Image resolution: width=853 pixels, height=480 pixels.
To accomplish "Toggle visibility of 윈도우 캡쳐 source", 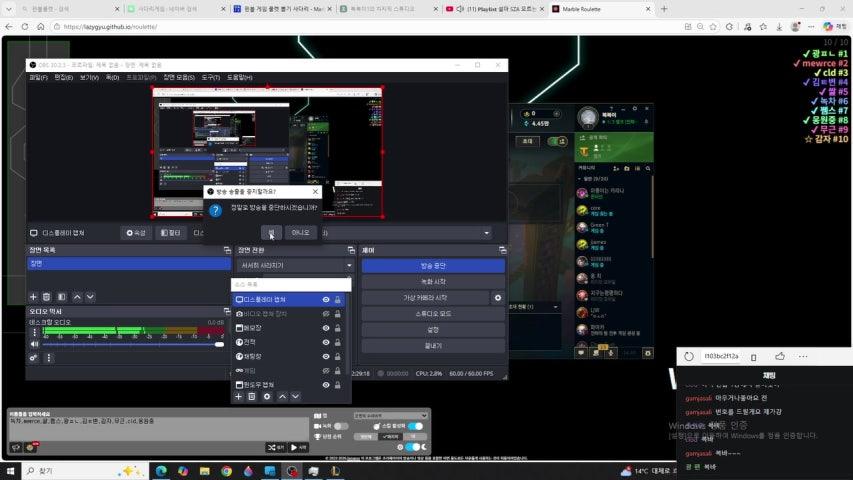I will (x=326, y=385).
